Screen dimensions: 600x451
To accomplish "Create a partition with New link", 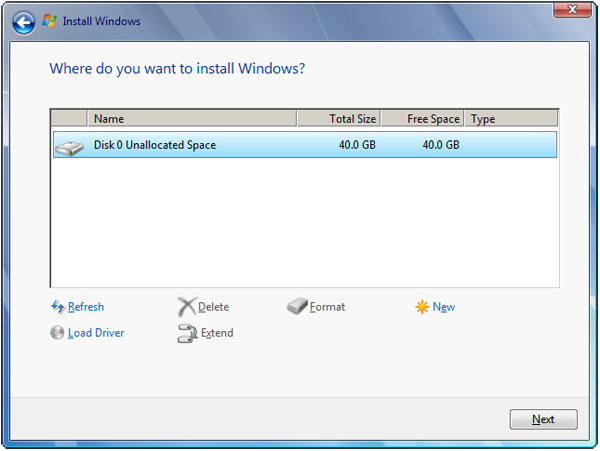I will (443, 307).
